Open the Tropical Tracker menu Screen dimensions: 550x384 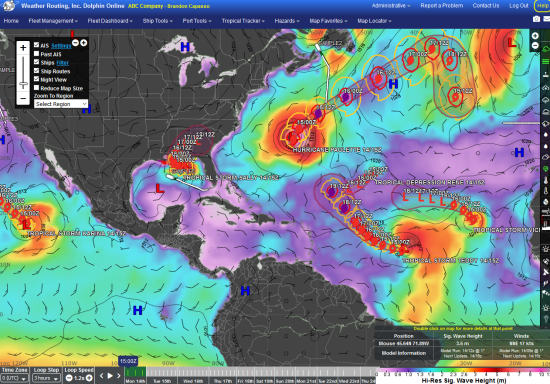243,21
